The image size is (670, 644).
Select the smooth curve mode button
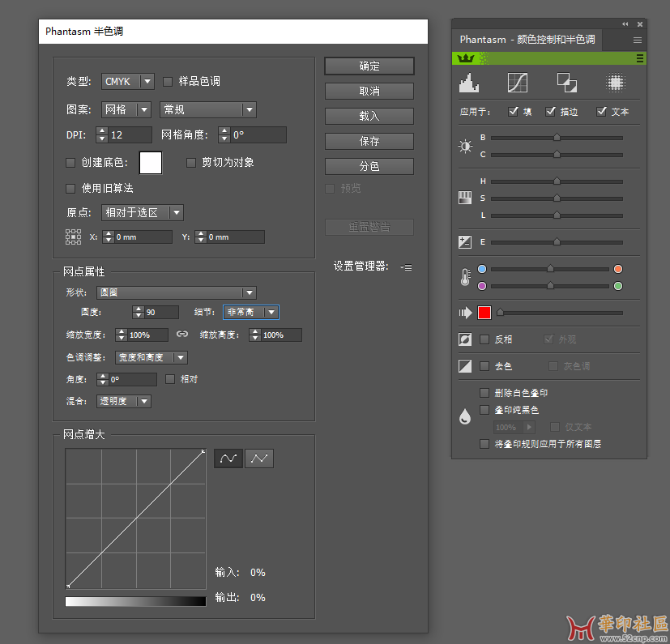228,458
